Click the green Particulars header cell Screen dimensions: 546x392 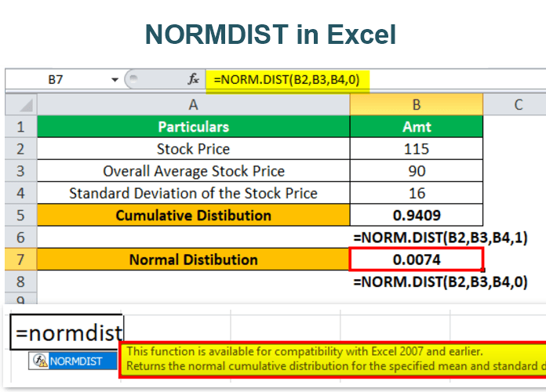click(193, 126)
